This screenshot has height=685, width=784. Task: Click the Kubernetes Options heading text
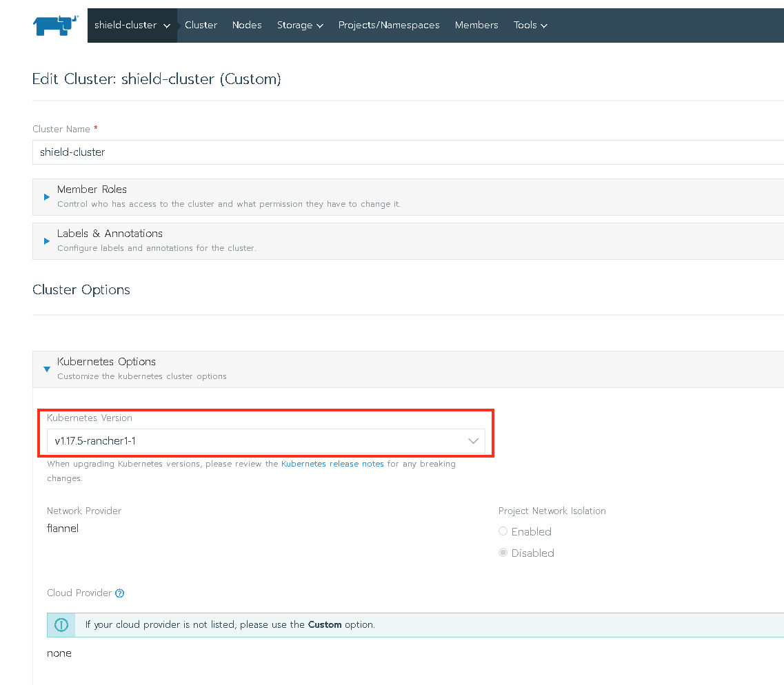tap(106, 362)
